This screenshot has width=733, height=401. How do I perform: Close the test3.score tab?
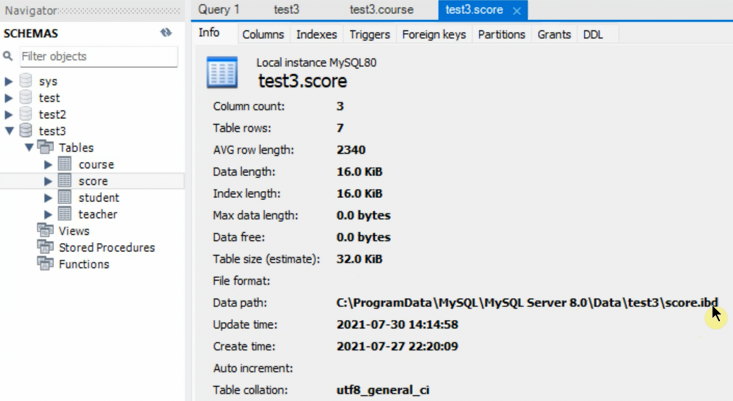tap(516, 10)
